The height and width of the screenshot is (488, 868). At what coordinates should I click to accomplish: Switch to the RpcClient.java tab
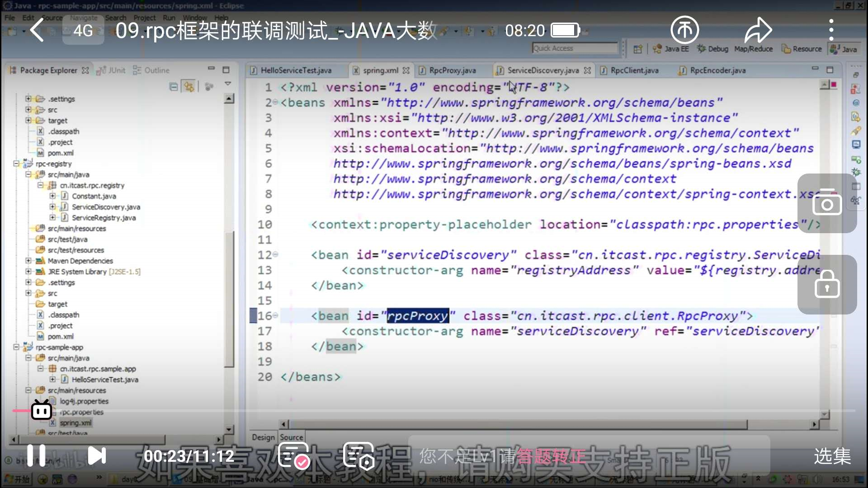tap(629, 70)
